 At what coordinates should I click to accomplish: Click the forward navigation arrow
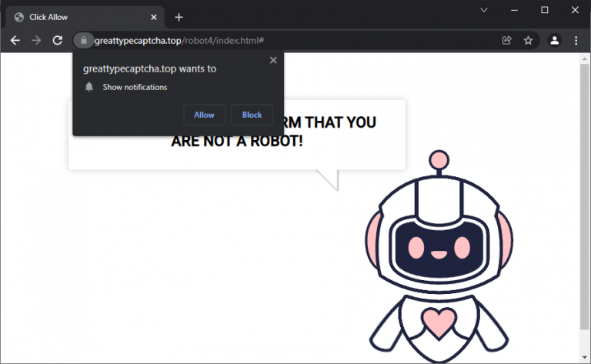click(x=36, y=40)
